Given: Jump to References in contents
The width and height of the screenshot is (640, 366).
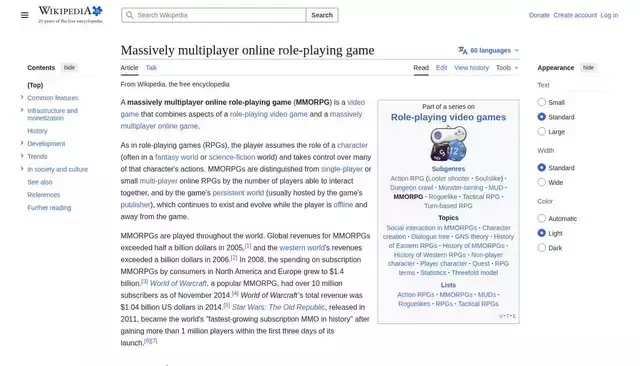Looking at the screenshot, I should [44, 195].
